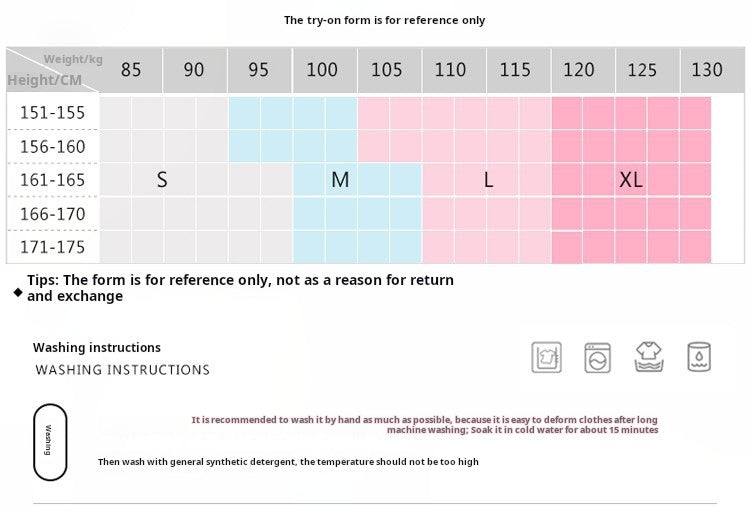Select the XL size label
The height and width of the screenshot is (515, 750).
point(631,180)
